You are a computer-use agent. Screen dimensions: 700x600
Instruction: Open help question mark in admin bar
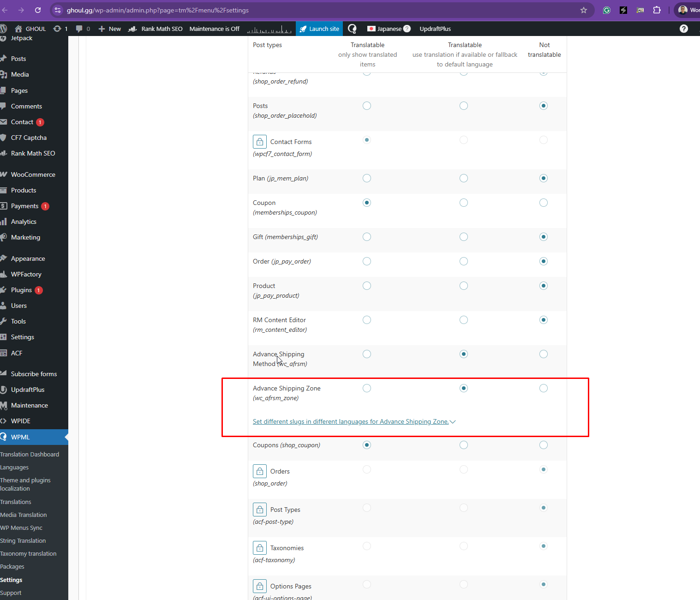(x=684, y=29)
